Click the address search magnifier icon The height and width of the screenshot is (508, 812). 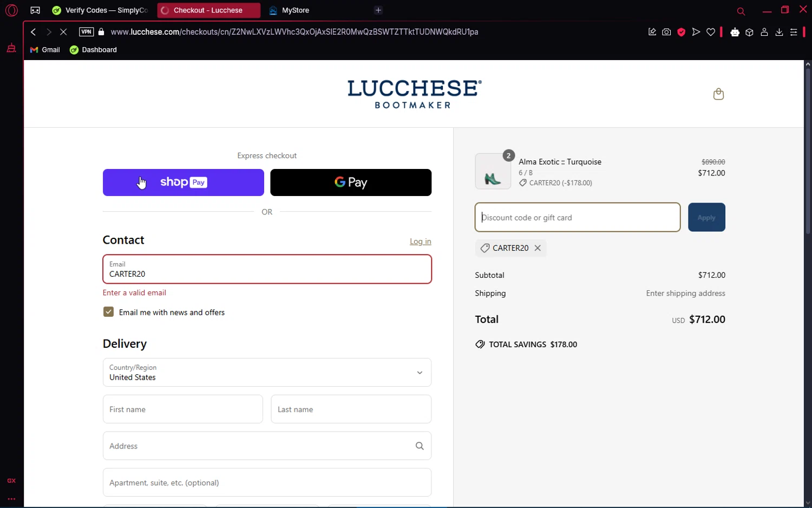pos(420,446)
